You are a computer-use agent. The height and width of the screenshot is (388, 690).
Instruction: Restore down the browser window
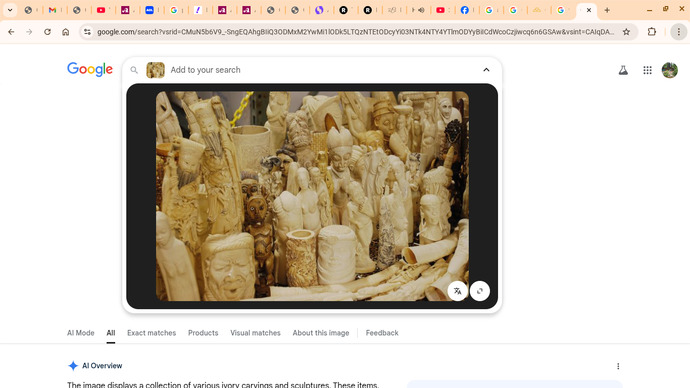pyautogui.click(x=665, y=9)
